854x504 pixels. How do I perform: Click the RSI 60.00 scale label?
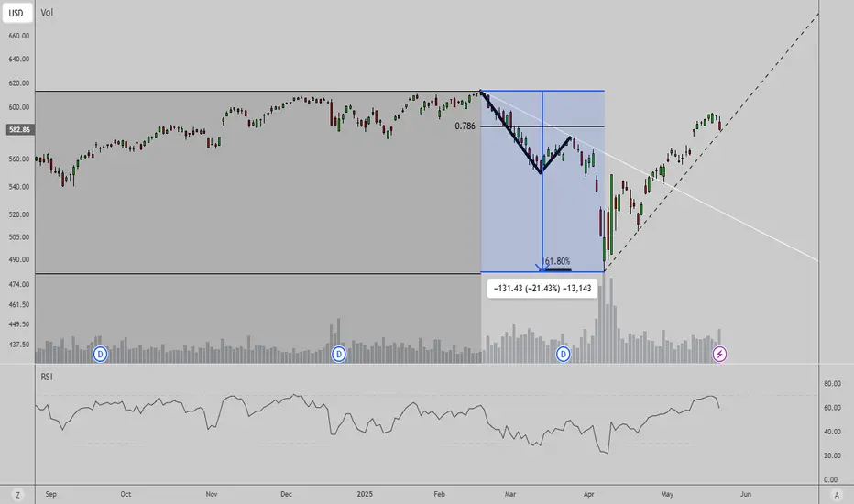tap(832, 408)
